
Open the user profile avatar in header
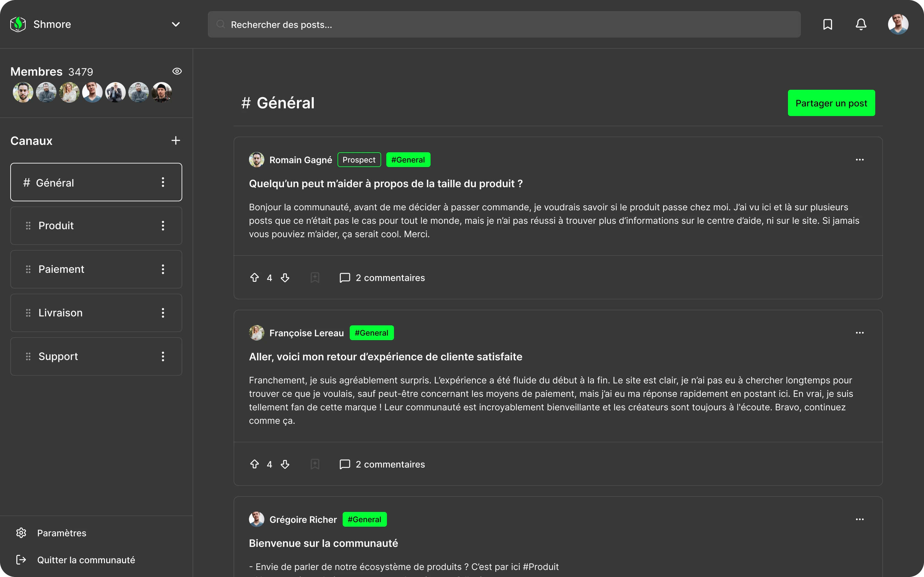coord(898,24)
